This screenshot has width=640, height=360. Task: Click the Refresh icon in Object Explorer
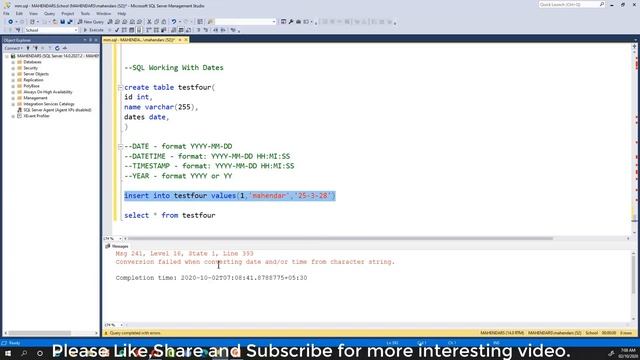click(57, 48)
